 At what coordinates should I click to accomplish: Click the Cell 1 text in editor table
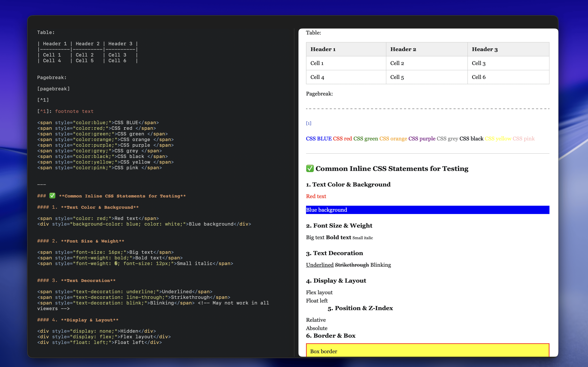pyautogui.click(x=52, y=55)
